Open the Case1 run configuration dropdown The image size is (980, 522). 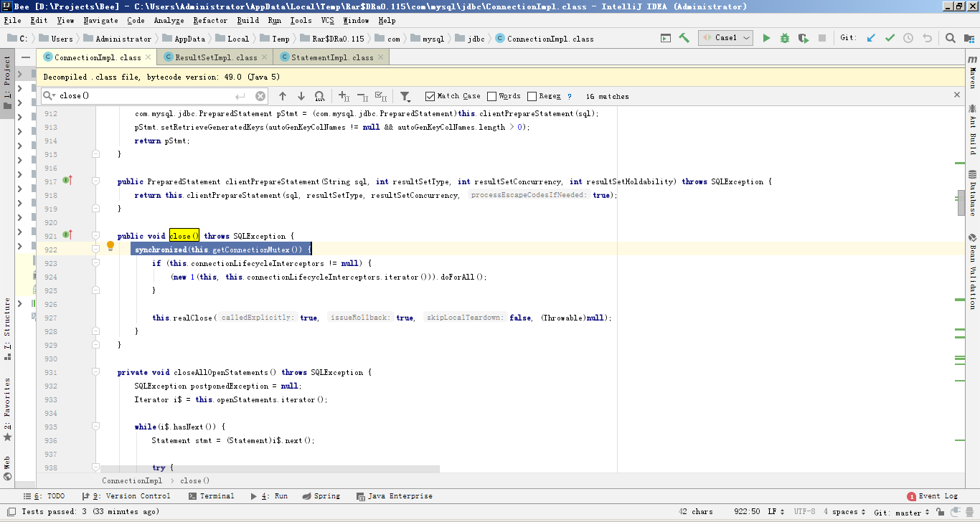pyautogui.click(x=725, y=38)
